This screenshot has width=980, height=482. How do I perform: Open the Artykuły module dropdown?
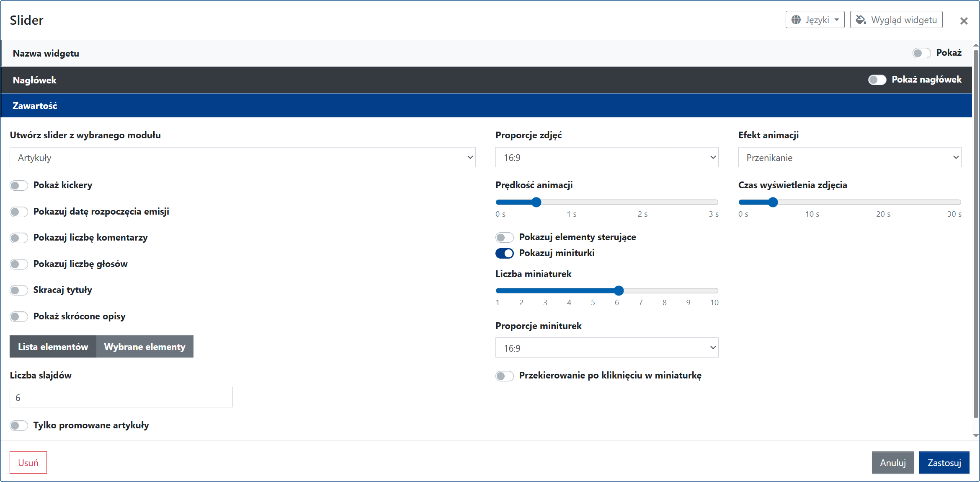[x=242, y=158]
